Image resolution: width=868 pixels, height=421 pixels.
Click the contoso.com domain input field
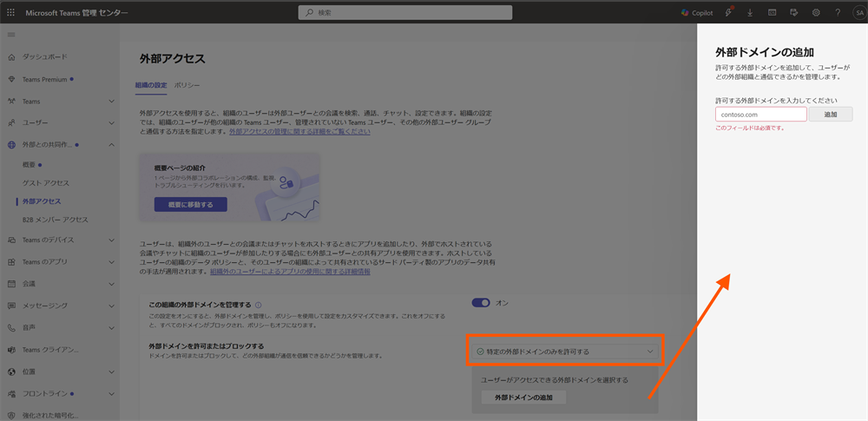click(760, 115)
